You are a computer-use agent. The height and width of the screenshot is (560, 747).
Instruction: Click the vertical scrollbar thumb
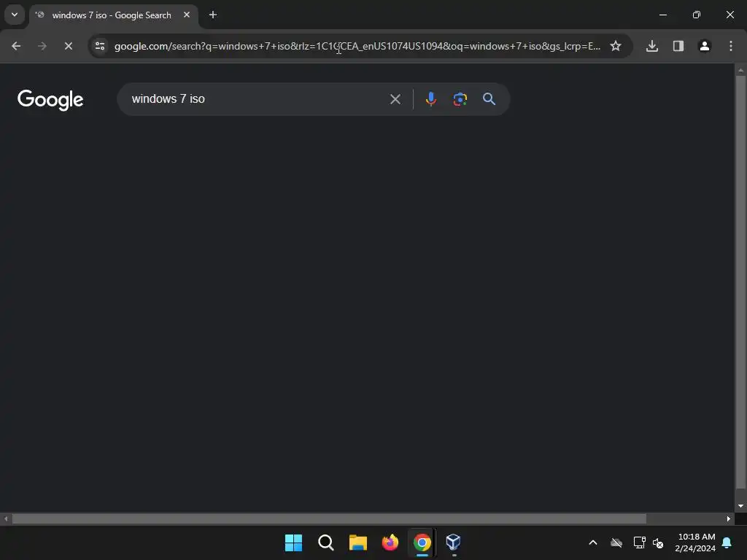740,282
